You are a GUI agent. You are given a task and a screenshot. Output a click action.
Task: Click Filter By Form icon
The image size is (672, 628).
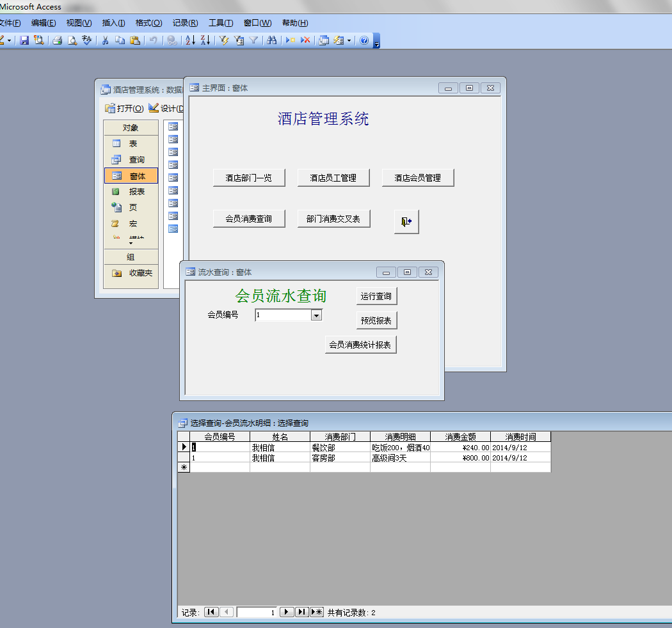click(x=239, y=40)
